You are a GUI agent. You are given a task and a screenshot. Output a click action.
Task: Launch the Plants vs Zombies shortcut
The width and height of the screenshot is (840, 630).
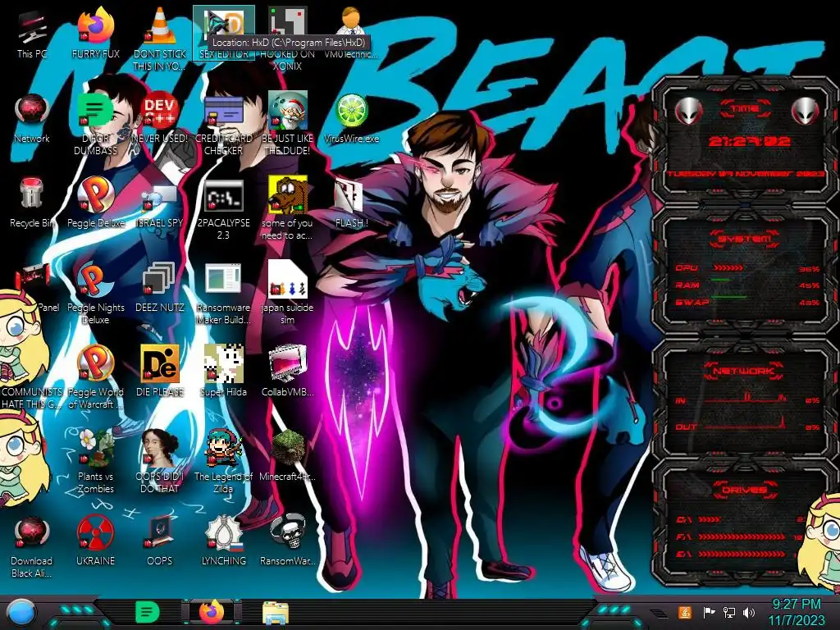(x=95, y=462)
